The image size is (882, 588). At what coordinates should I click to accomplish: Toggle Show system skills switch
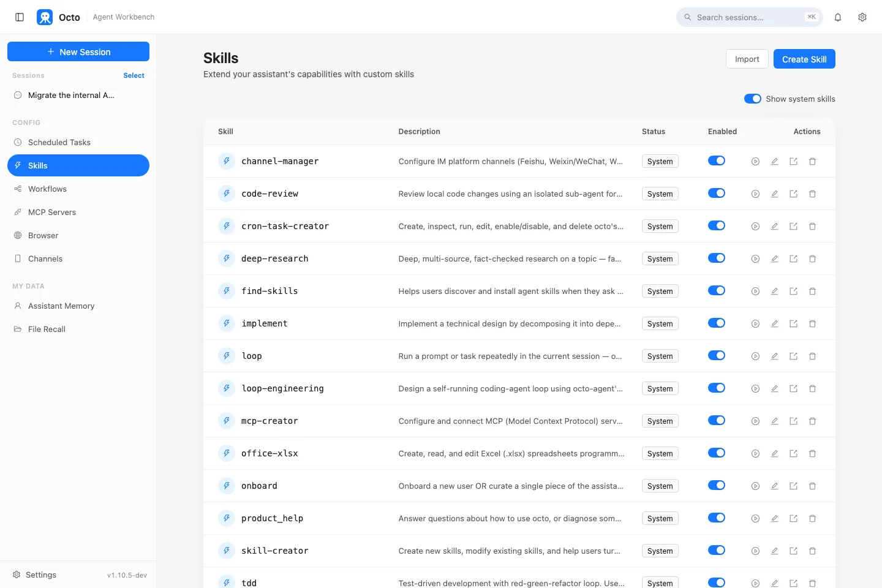[x=752, y=99]
